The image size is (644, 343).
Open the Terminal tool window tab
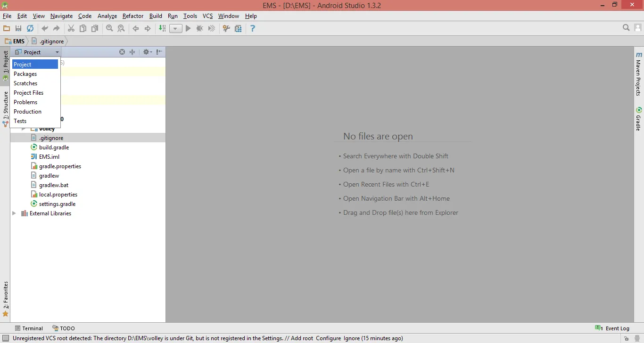(29, 328)
